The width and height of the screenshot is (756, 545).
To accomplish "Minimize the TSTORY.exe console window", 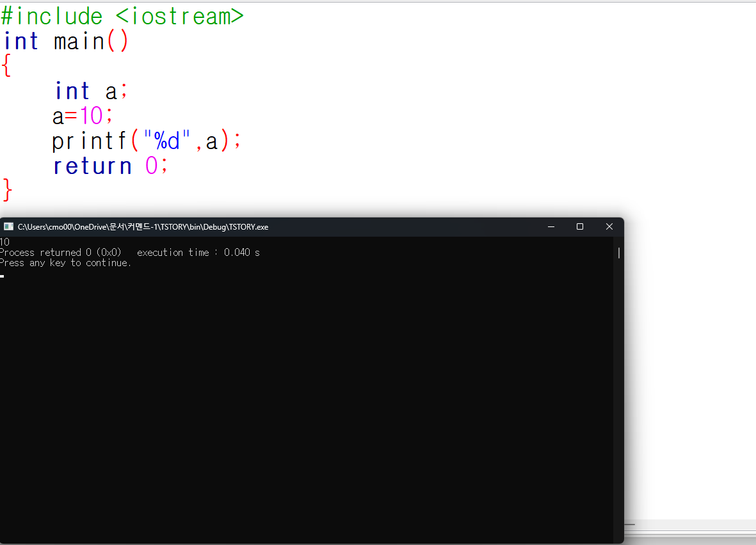I will pyautogui.click(x=551, y=226).
